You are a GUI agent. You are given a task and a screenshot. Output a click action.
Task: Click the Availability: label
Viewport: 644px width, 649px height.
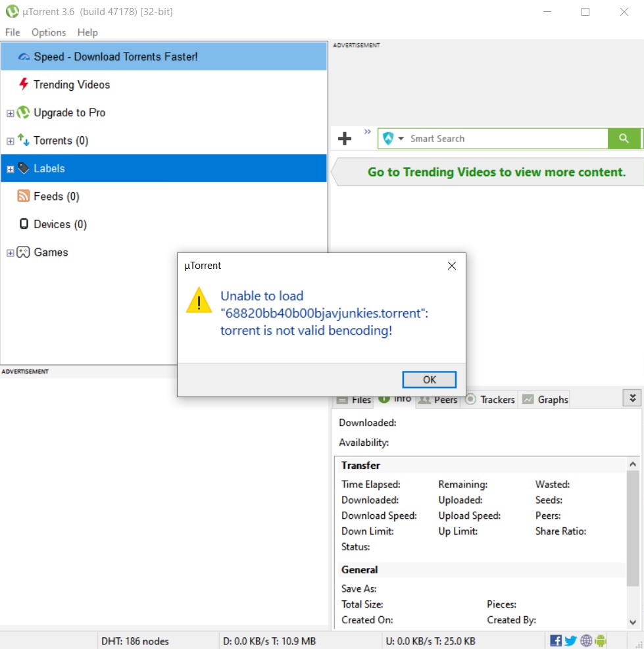(x=364, y=443)
